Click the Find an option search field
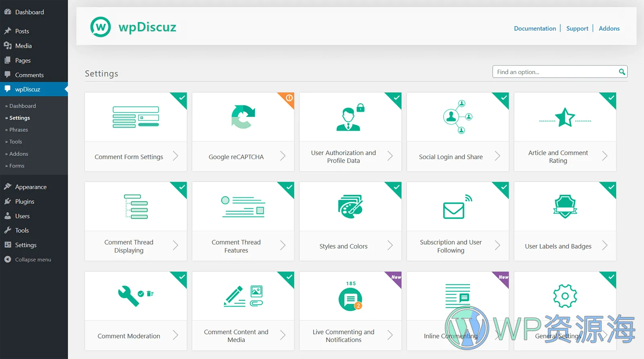The width and height of the screenshot is (644, 359). pos(560,72)
